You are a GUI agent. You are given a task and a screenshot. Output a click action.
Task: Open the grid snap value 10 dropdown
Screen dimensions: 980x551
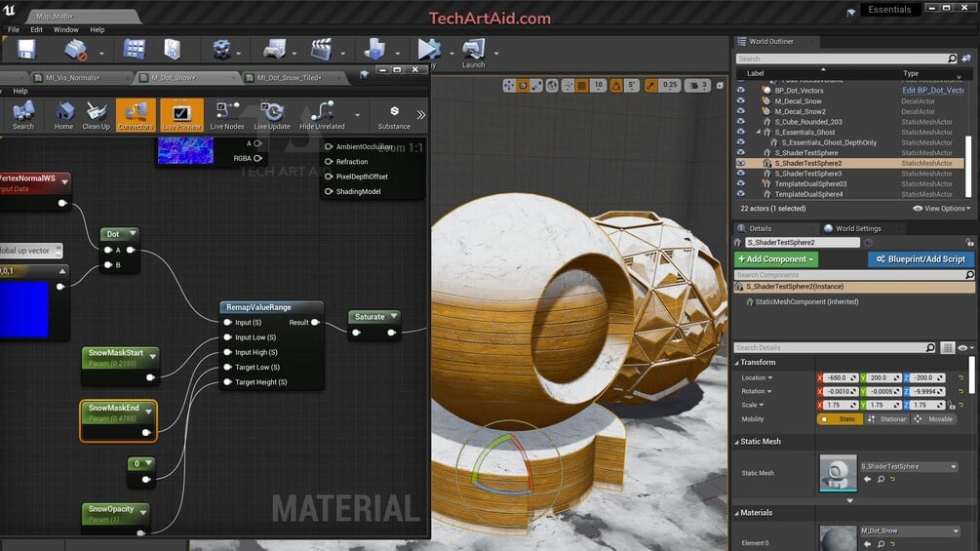tap(598, 85)
